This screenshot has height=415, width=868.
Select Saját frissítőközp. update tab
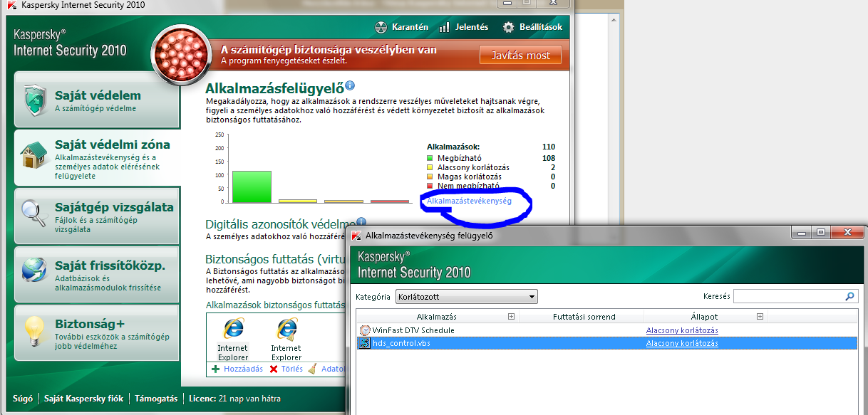[x=97, y=275]
